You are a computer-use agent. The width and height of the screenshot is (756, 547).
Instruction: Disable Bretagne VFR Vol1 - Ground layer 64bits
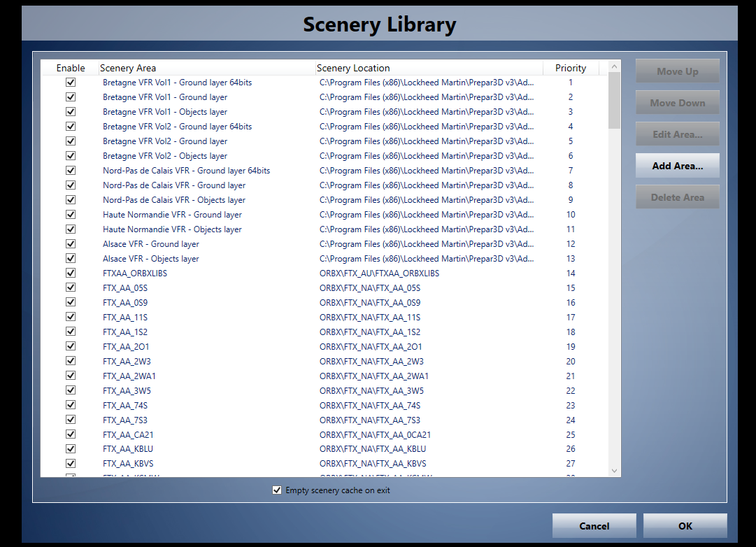[71, 83]
